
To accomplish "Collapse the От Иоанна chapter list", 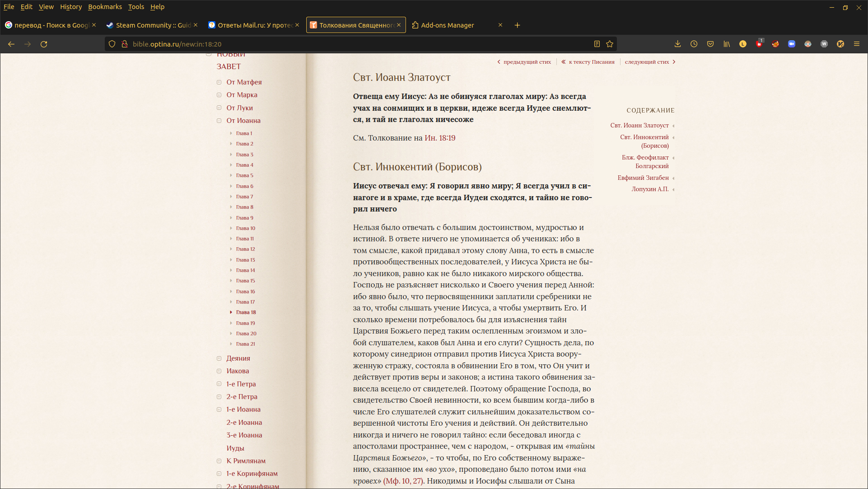I will click(219, 121).
